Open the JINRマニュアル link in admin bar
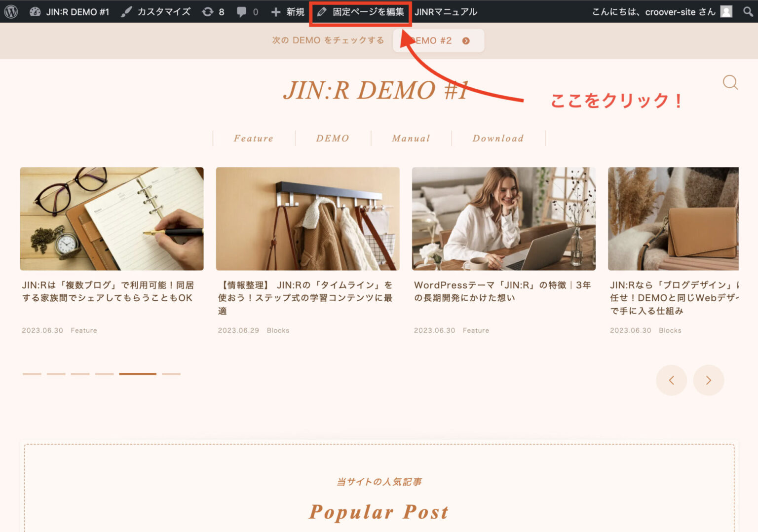Image resolution: width=758 pixels, height=532 pixels. pyautogui.click(x=446, y=11)
